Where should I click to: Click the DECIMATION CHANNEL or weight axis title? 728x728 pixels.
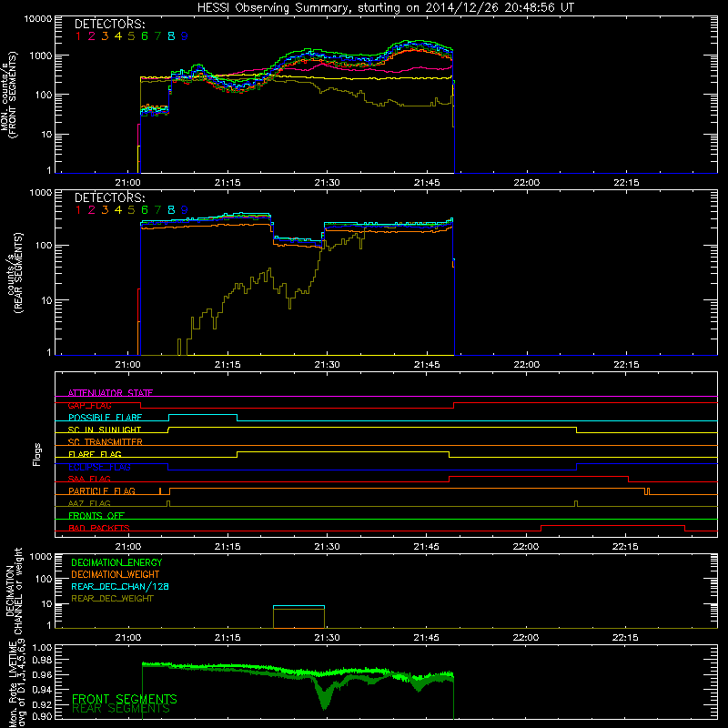tap(14, 591)
